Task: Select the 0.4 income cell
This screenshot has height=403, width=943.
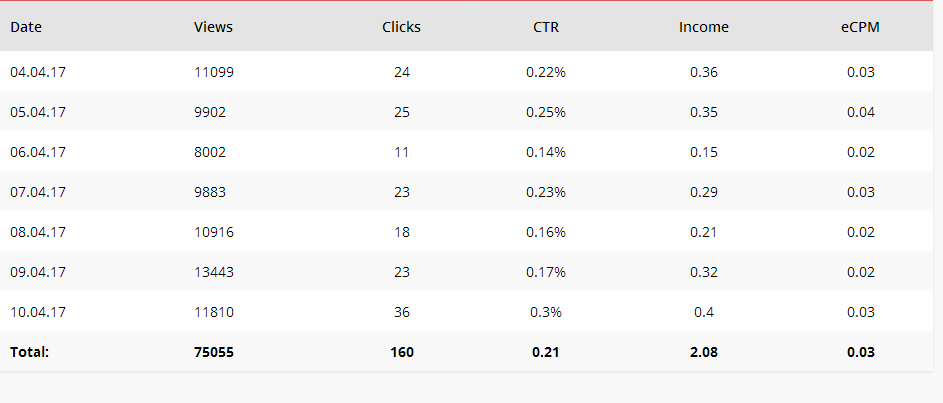Action: [704, 312]
